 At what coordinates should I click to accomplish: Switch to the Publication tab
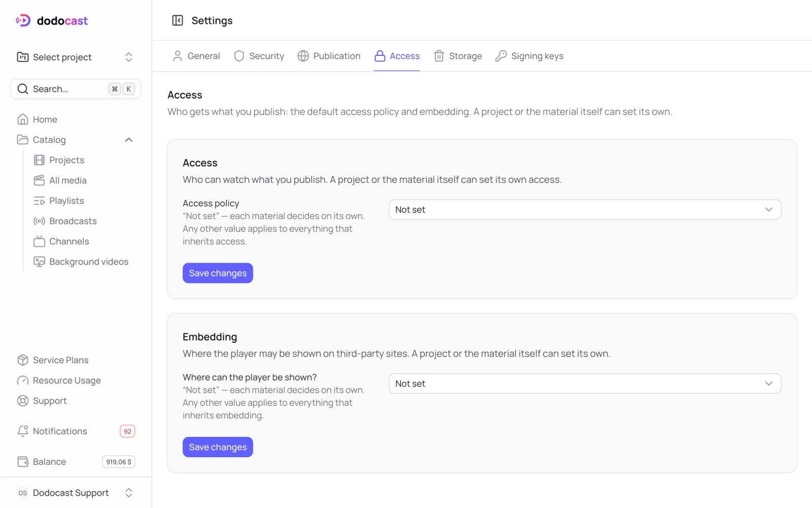tap(329, 56)
